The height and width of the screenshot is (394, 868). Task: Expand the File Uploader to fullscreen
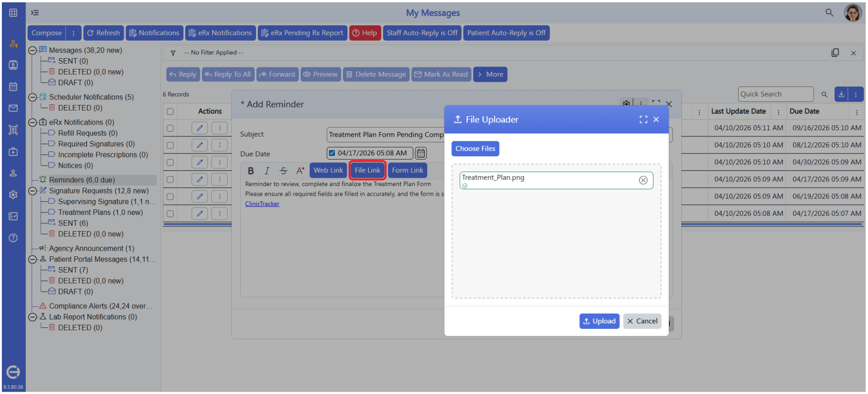pos(644,120)
